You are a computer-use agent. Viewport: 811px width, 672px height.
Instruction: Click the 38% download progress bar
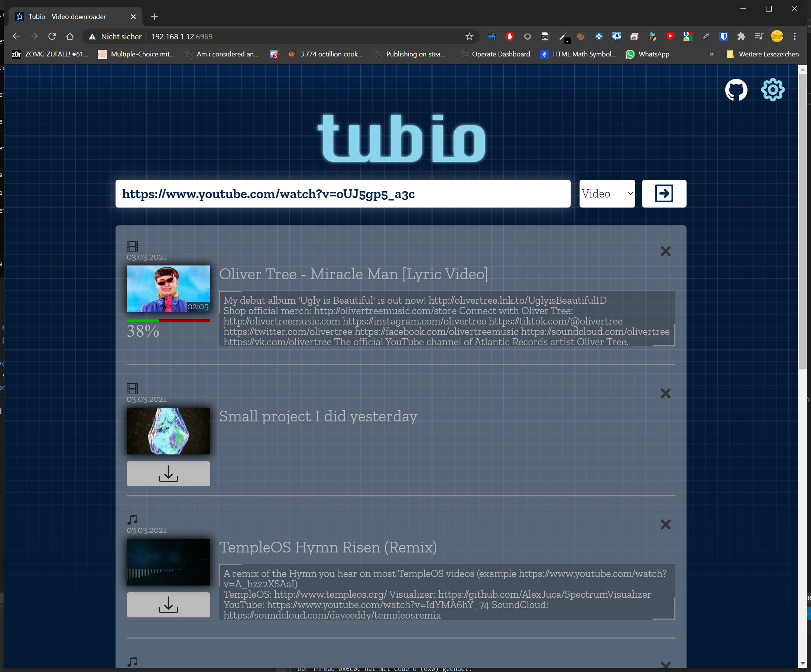[168, 320]
